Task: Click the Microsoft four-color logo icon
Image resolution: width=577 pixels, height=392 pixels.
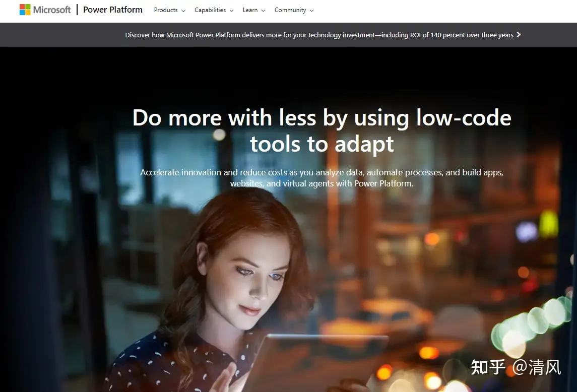Action: tap(25, 10)
